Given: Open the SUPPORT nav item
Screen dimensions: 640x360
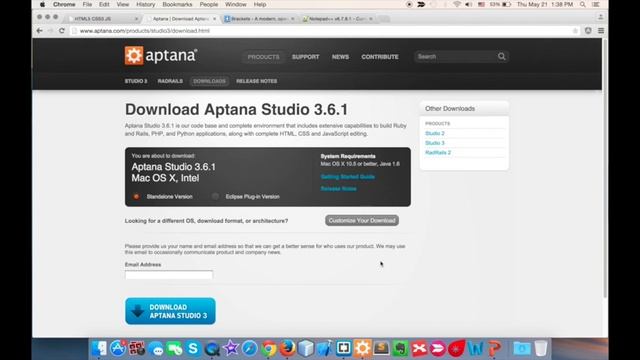Looking at the screenshot, I should (305, 57).
